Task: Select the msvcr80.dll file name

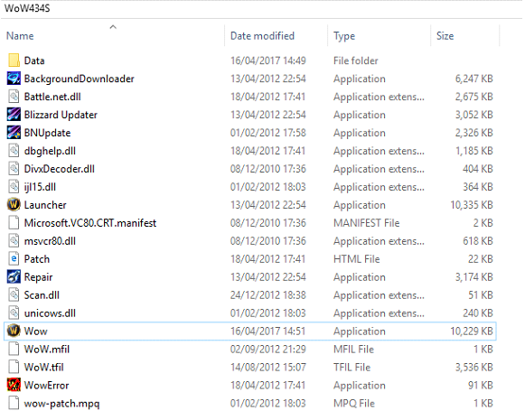Action: point(50,241)
